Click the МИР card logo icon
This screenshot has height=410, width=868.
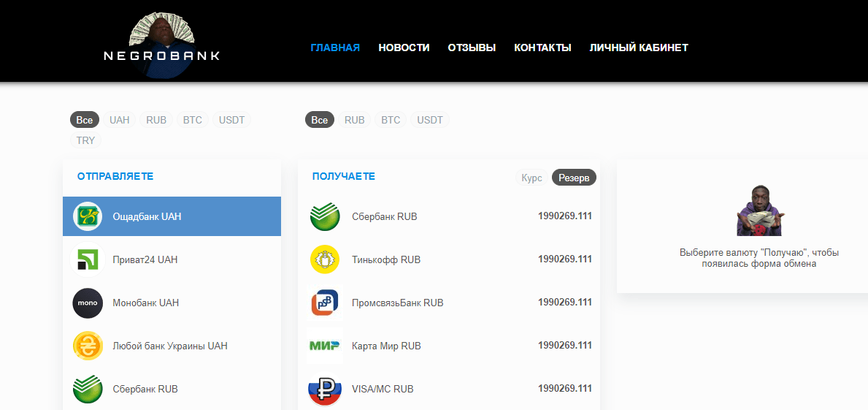coord(325,346)
